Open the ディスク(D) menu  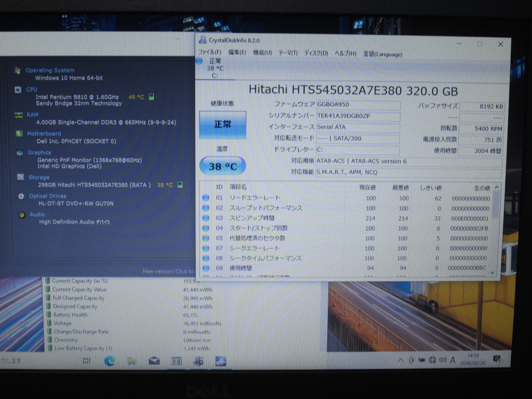tap(316, 53)
